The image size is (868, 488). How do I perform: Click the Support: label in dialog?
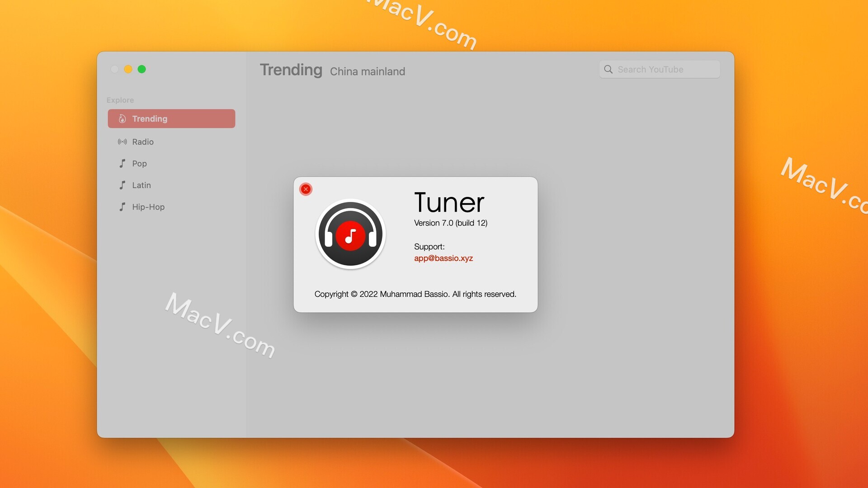(x=429, y=247)
